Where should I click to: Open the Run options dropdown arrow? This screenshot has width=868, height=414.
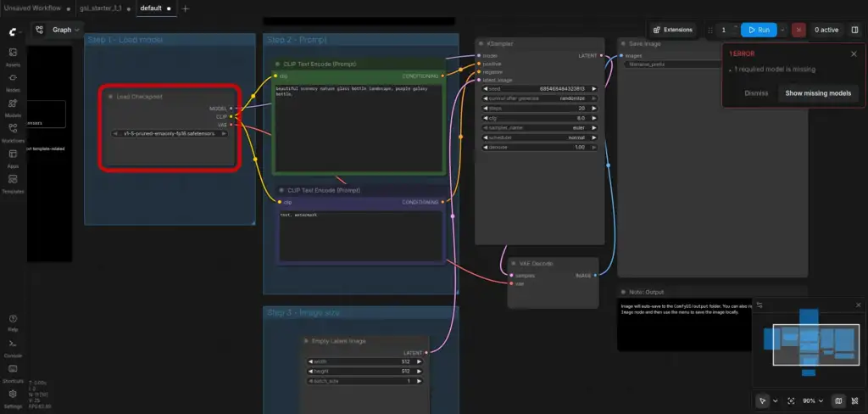click(782, 30)
